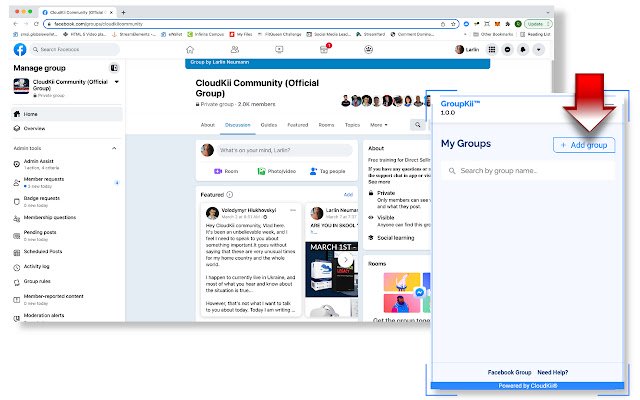The height and width of the screenshot is (400, 640).
Task: Collapse the Admin tools section
Action: pos(114,148)
